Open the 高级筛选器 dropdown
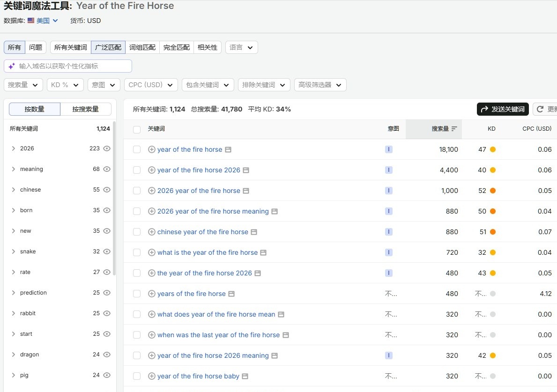Viewport: 557px width, 392px height. [320, 85]
